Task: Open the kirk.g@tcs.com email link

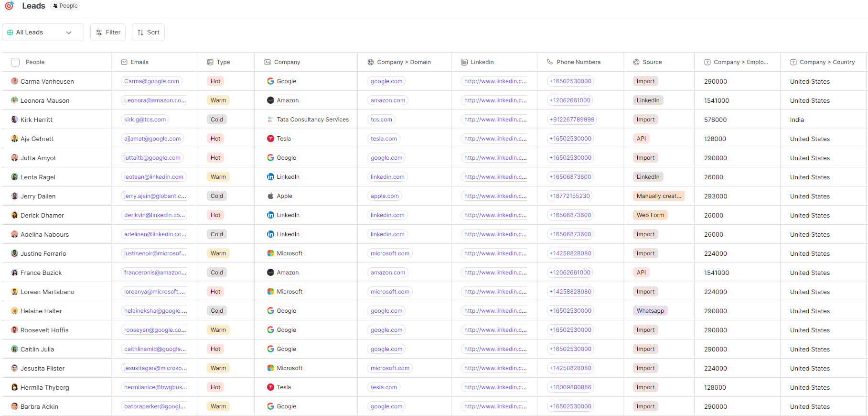Action: tap(145, 120)
